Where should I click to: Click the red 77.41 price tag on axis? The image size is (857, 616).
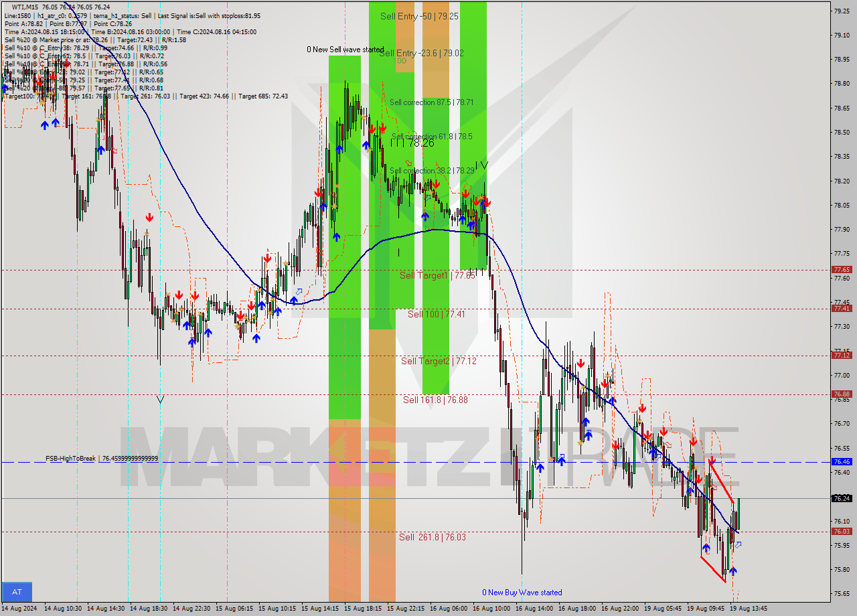click(x=842, y=309)
